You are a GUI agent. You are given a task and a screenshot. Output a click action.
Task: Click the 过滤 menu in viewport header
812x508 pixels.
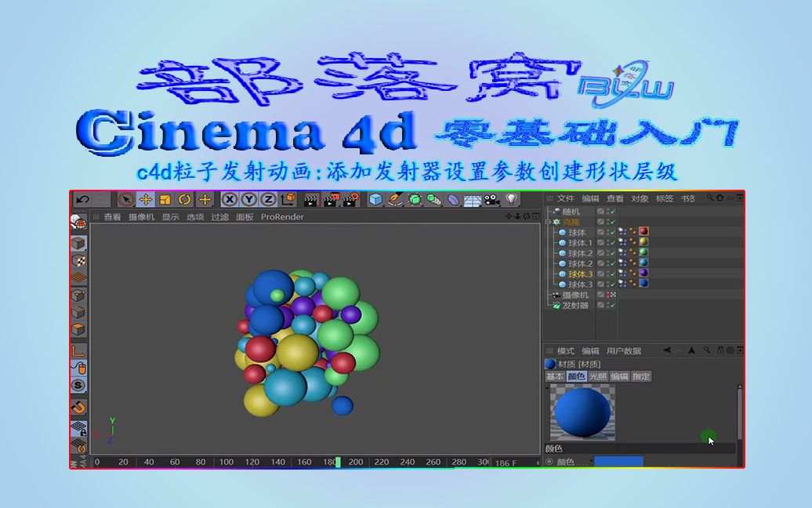[220, 217]
